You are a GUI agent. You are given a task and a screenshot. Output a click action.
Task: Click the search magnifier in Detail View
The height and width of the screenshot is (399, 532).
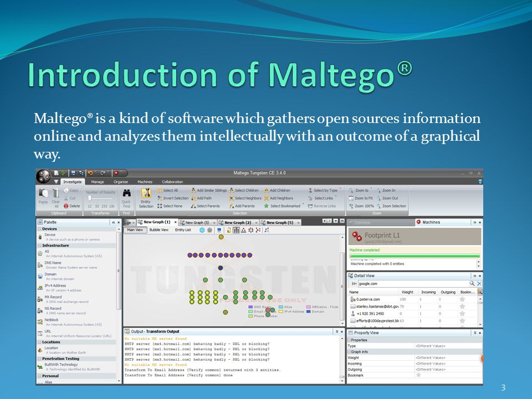tap(472, 284)
